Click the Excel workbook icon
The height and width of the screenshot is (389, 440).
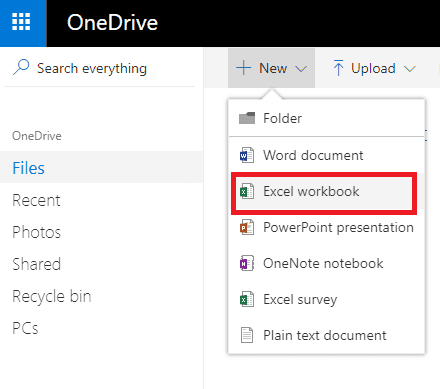click(247, 191)
